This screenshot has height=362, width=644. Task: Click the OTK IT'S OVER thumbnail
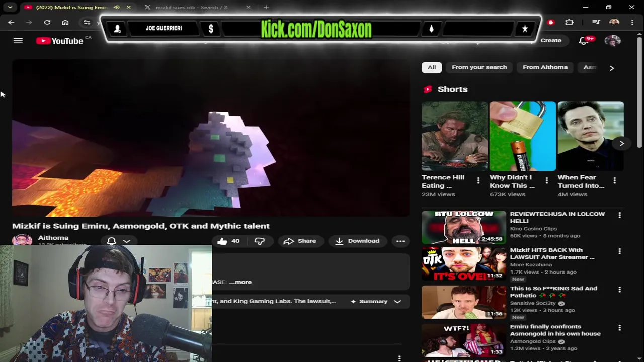(x=464, y=264)
